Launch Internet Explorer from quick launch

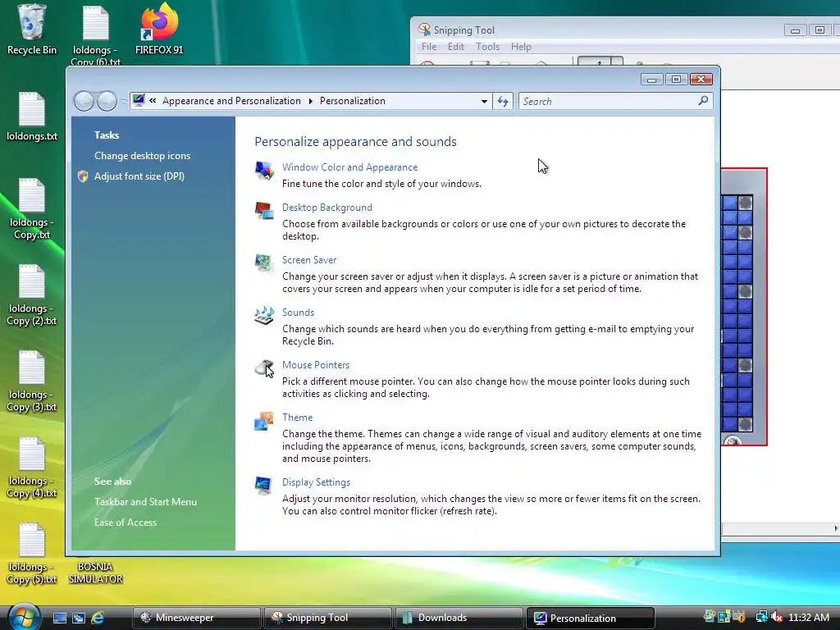98,618
